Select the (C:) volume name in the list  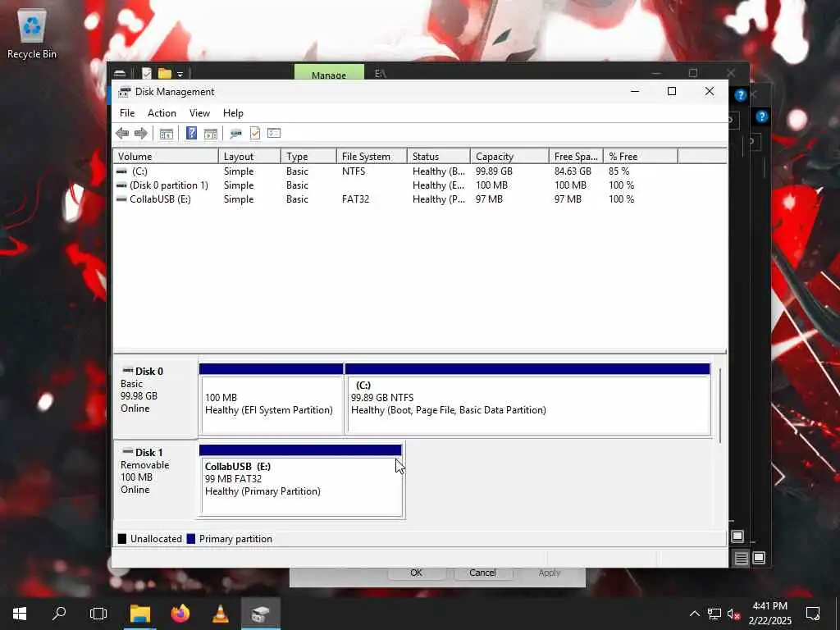coord(139,171)
